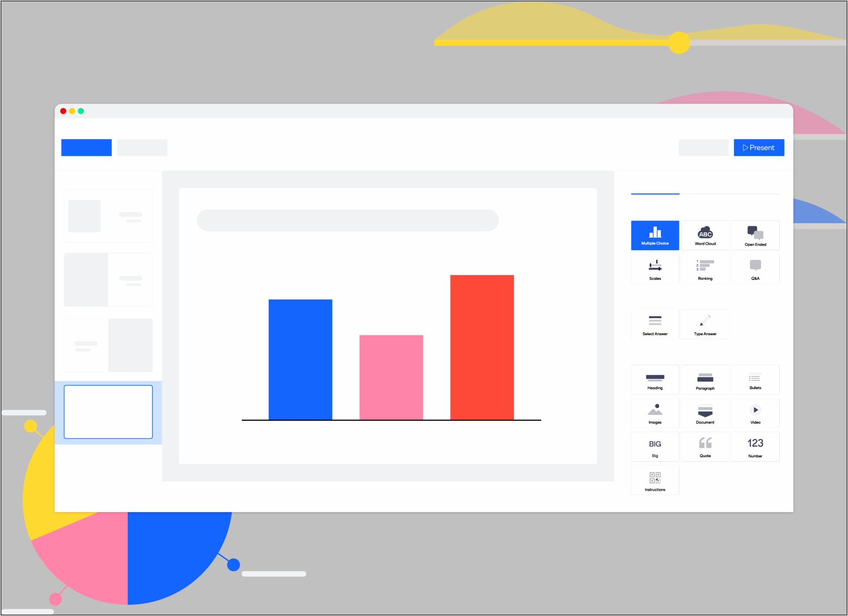This screenshot has height=616, width=848.
Task: Select the Number display block
Action: tap(755, 447)
